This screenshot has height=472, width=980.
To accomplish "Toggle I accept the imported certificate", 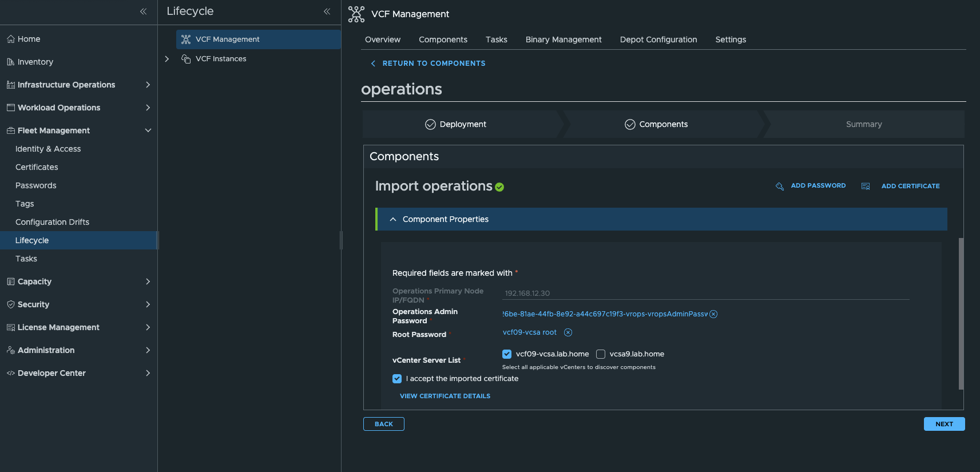I will click(x=397, y=379).
